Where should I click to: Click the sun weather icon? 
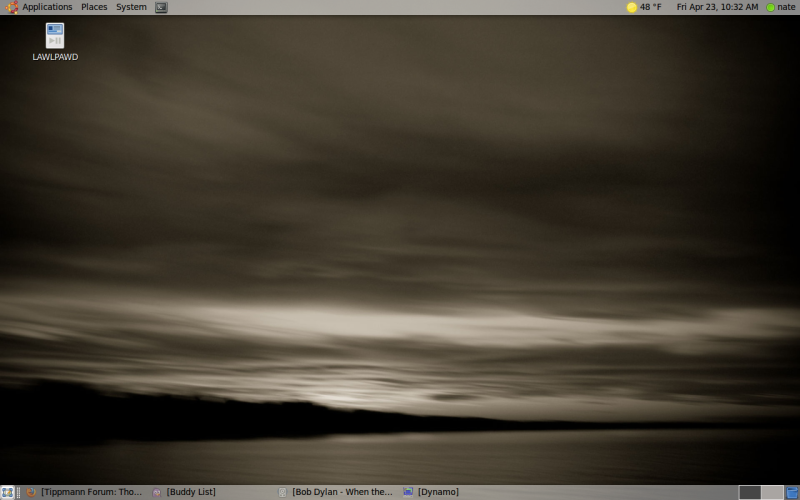coord(632,7)
